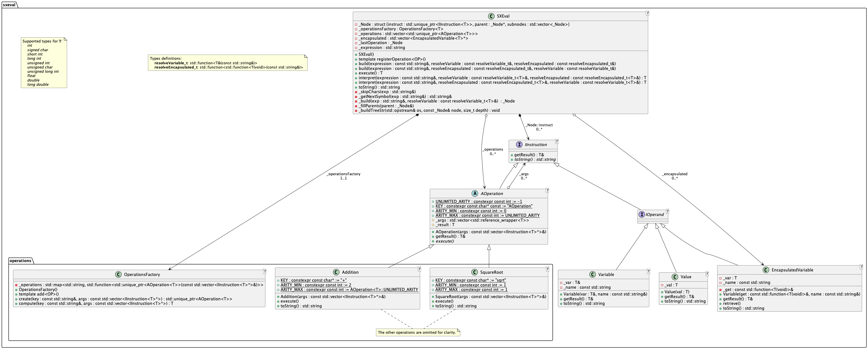Click the Value class C icon

[674, 277]
